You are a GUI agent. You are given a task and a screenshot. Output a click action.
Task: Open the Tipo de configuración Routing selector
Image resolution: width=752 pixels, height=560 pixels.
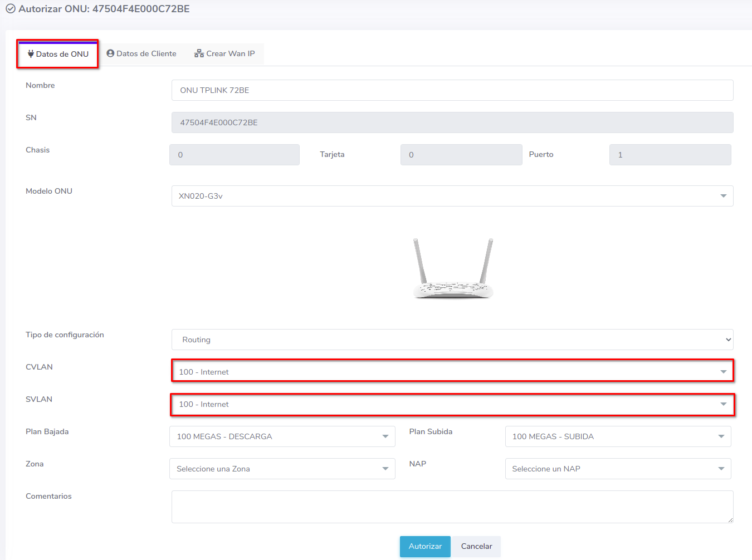(x=452, y=340)
